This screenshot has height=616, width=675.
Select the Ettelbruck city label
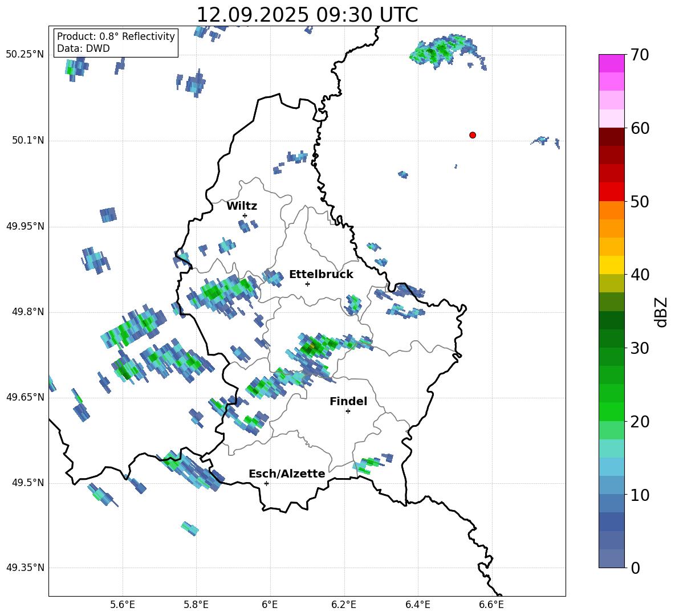tap(321, 275)
